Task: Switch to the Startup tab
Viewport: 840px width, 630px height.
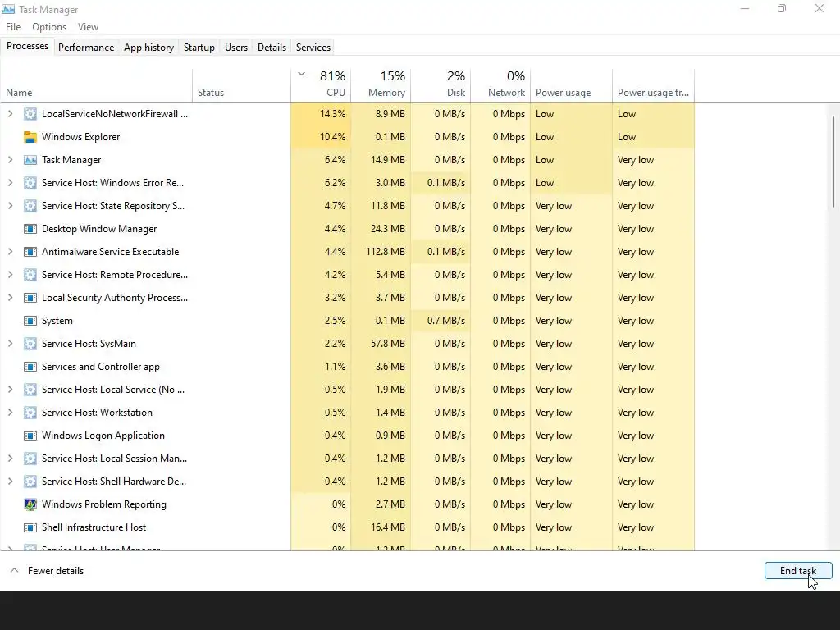Action: (x=199, y=47)
